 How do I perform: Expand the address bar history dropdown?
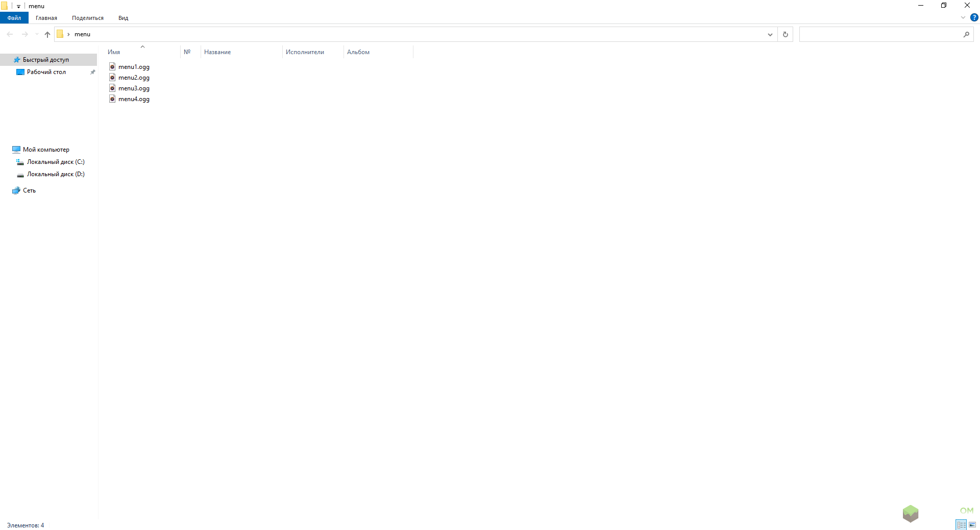coord(770,34)
